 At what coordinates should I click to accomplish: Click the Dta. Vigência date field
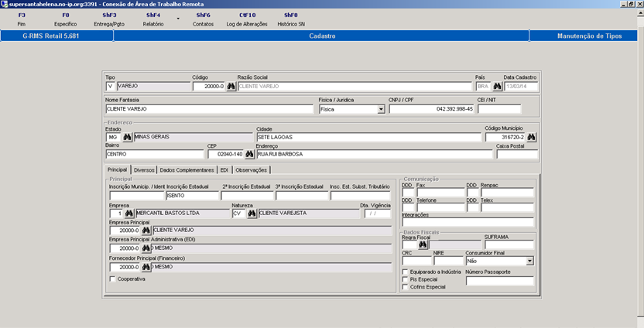pos(378,214)
